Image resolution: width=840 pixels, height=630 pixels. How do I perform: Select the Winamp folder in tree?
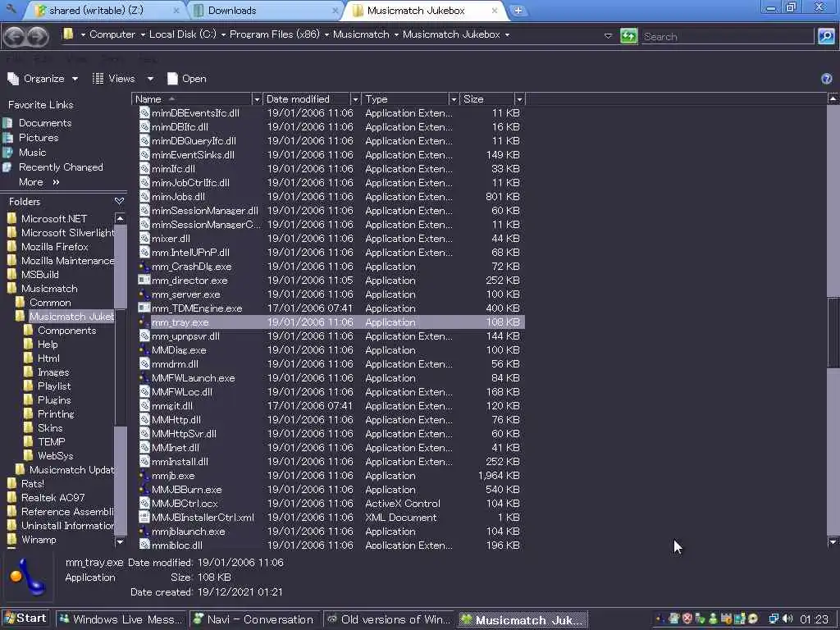[x=38, y=540]
